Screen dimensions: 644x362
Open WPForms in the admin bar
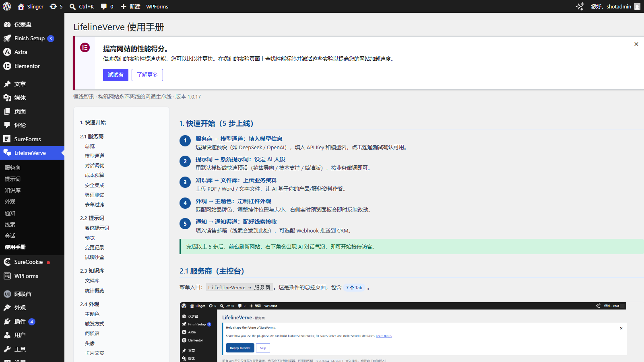point(157,6)
